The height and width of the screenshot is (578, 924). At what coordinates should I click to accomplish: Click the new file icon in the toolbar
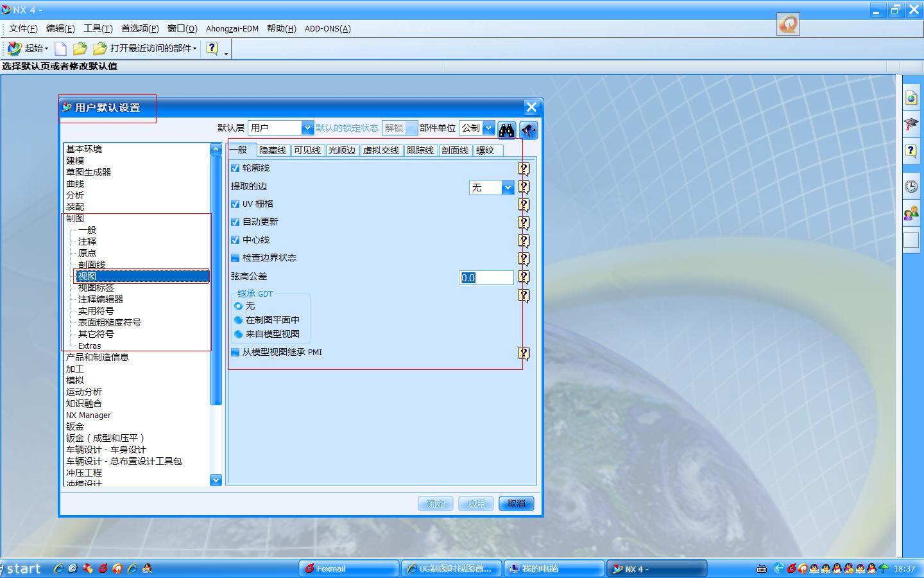click(61, 48)
